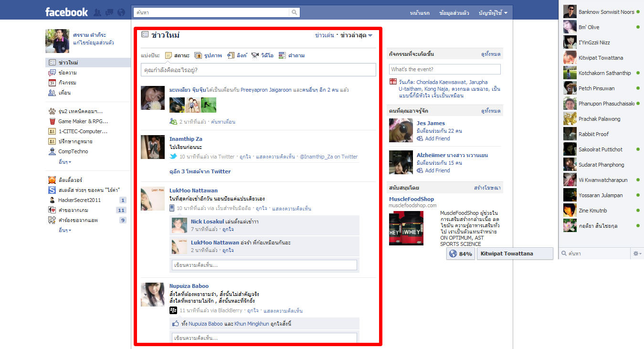Like Nick Losakul's comment
Image resolution: width=644 pixels, height=349 pixels.
tap(228, 230)
